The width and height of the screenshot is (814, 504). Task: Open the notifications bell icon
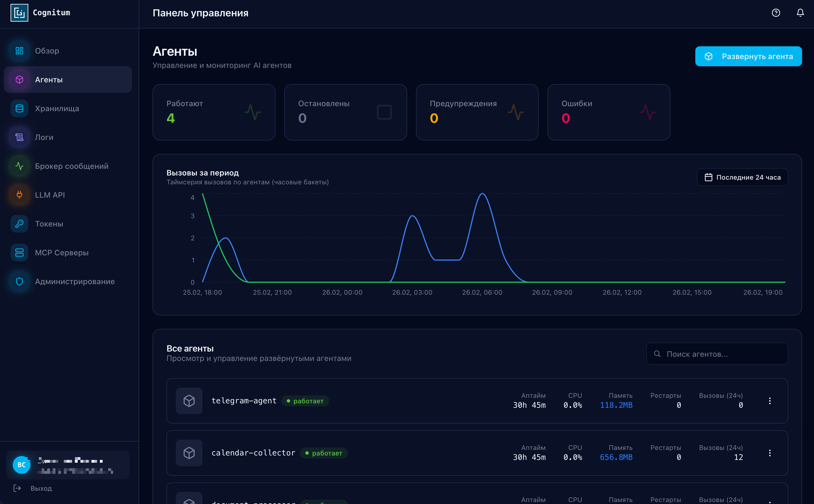(800, 13)
